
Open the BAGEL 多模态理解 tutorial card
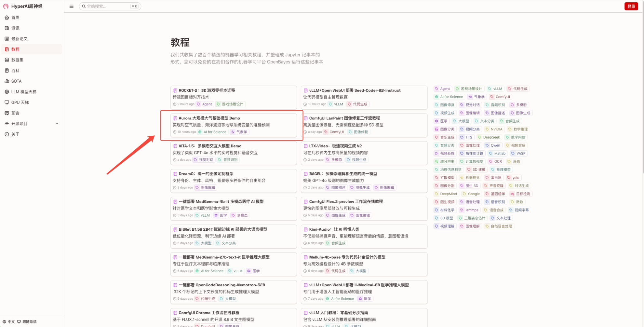[343, 174]
